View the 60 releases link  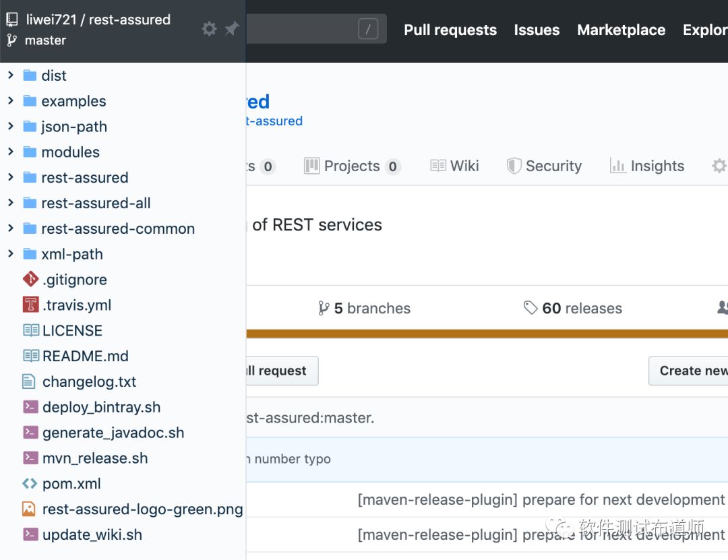(x=572, y=308)
